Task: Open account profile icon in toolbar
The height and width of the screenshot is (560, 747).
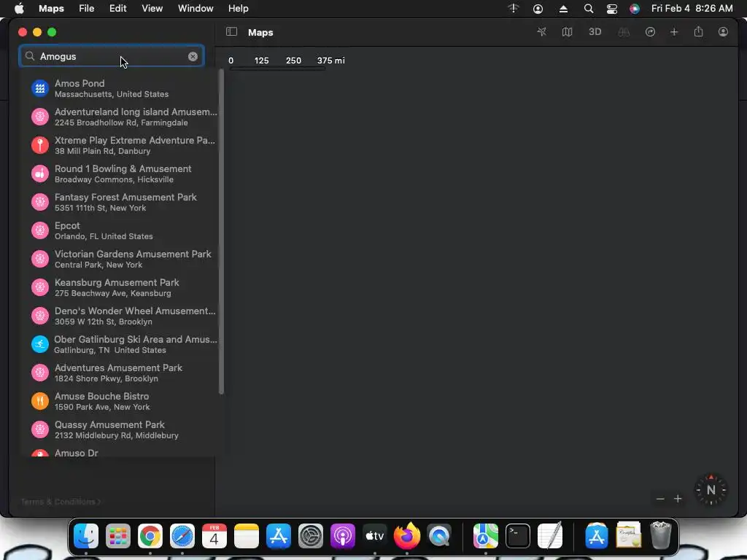Action: (x=723, y=32)
